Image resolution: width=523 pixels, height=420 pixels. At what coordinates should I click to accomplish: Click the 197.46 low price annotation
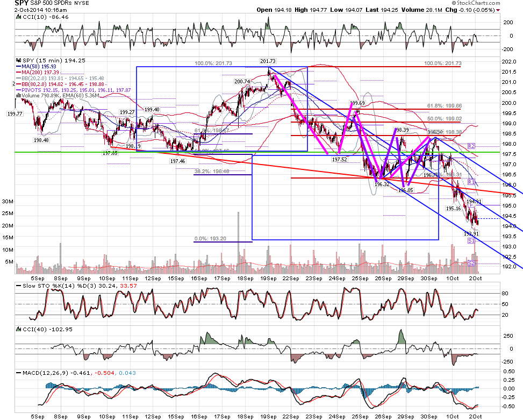pyautogui.click(x=177, y=161)
